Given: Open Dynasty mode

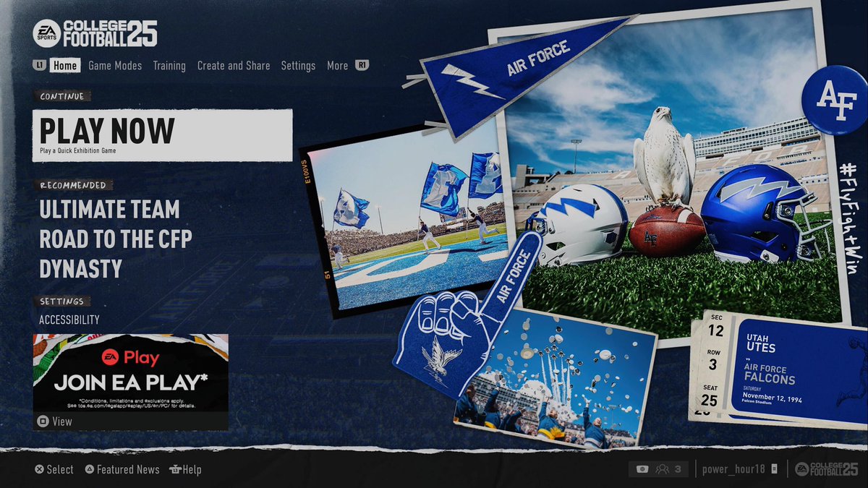Looking at the screenshot, I should click(80, 269).
